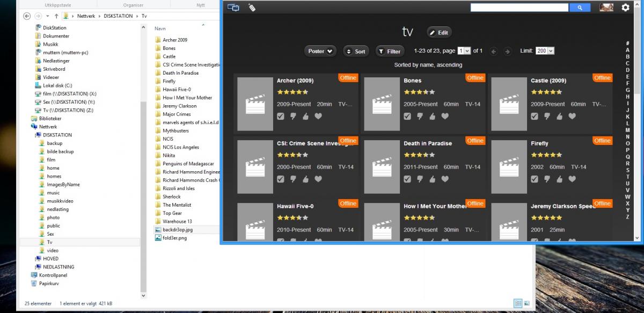Select the Tv folder under DISKSTATION

coord(50,242)
